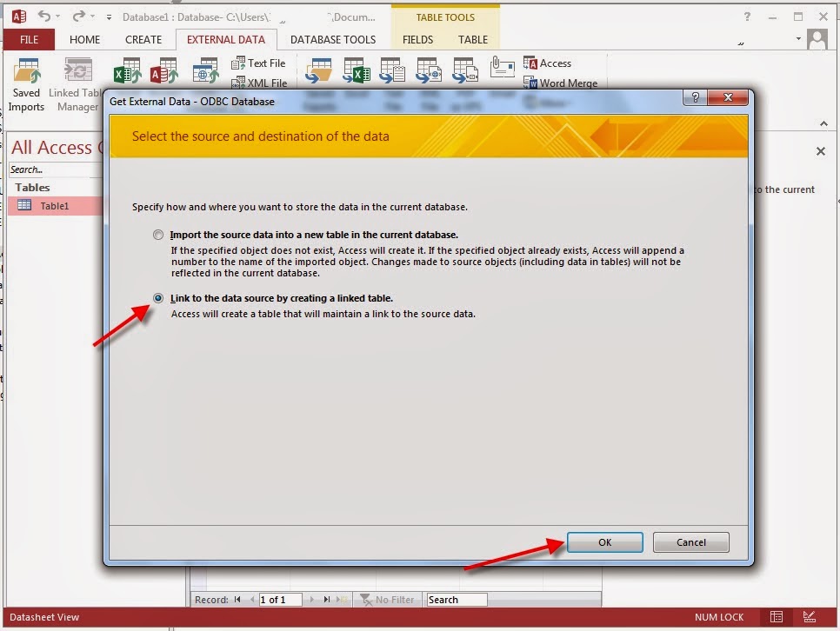Switch to the HOME tab
Viewport: 840px width, 631px height.
84,40
